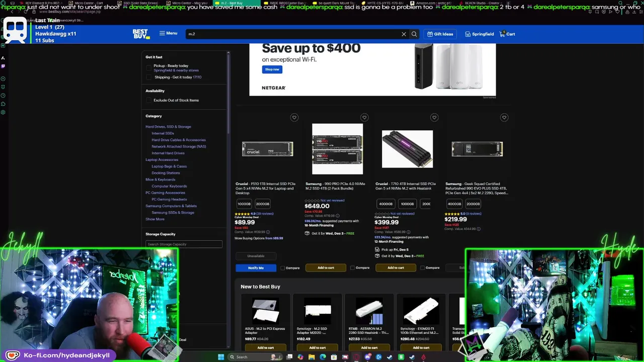Open the Best Buy logo home link
Screen dimensions: 644x362
click(x=141, y=34)
